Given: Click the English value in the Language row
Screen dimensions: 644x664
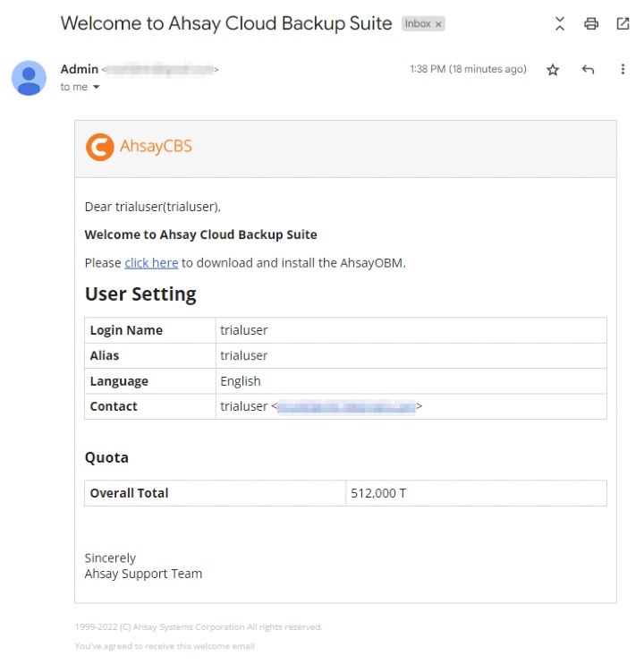Looking at the screenshot, I should pyautogui.click(x=241, y=381).
